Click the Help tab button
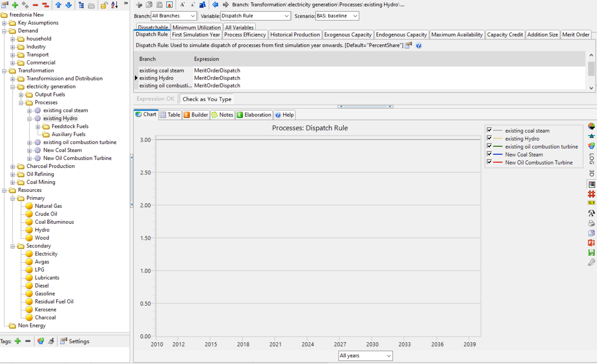 click(284, 115)
